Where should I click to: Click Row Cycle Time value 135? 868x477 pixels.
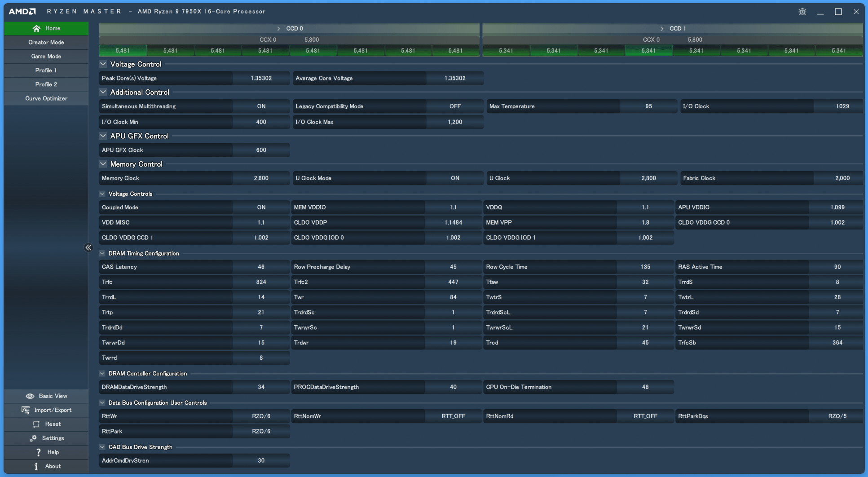pyautogui.click(x=645, y=267)
